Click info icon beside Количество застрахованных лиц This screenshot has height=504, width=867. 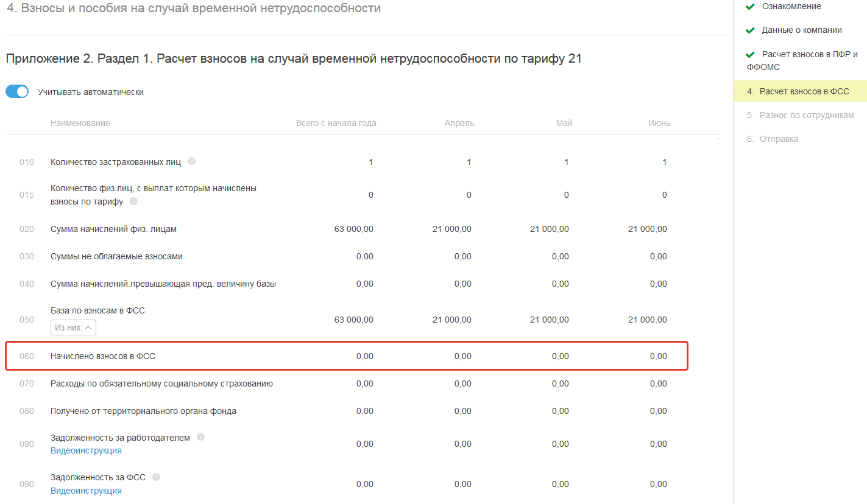pos(191,161)
